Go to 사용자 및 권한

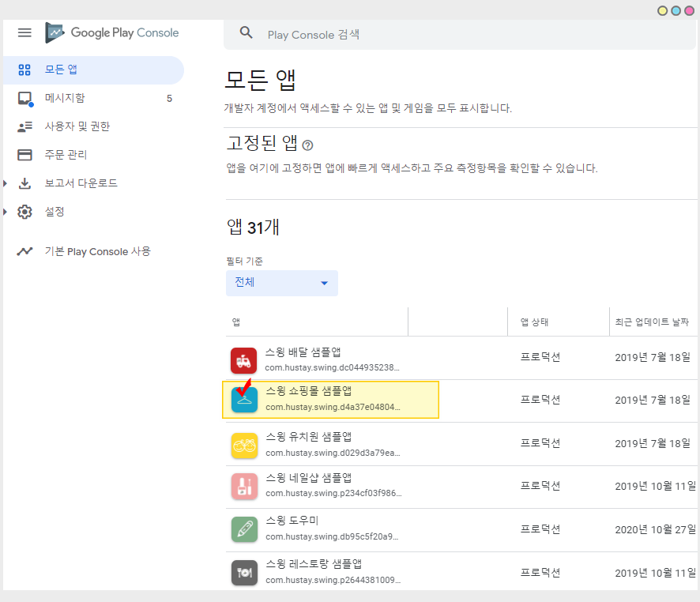coord(77,126)
